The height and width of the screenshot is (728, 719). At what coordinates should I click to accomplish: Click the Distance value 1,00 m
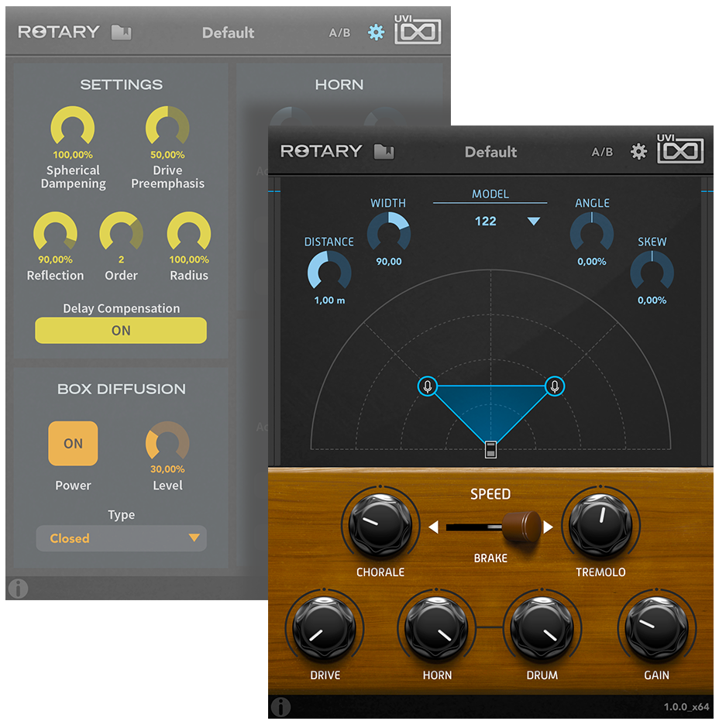(x=330, y=300)
